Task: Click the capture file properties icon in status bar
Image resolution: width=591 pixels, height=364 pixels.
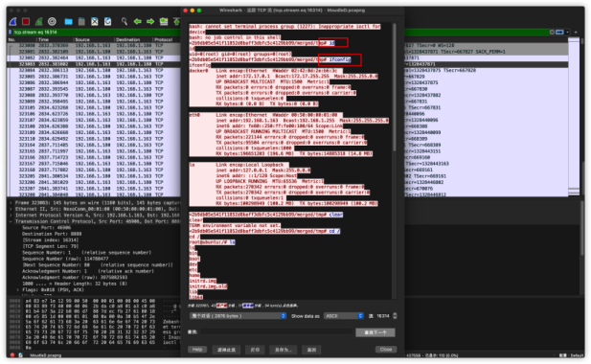Action: point(21,355)
